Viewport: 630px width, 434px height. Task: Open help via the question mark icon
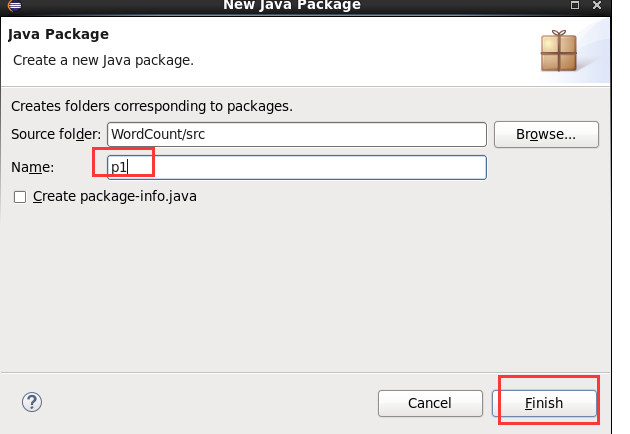pos(31,402)
